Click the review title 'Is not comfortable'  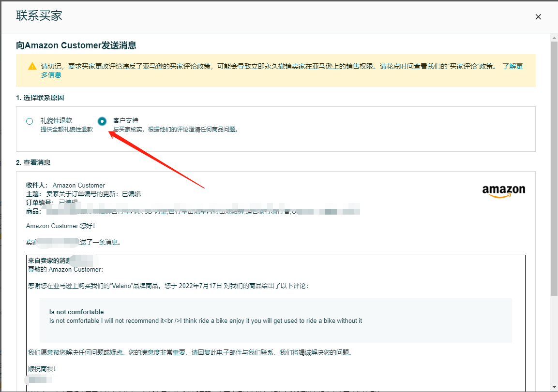pos(76,312)
